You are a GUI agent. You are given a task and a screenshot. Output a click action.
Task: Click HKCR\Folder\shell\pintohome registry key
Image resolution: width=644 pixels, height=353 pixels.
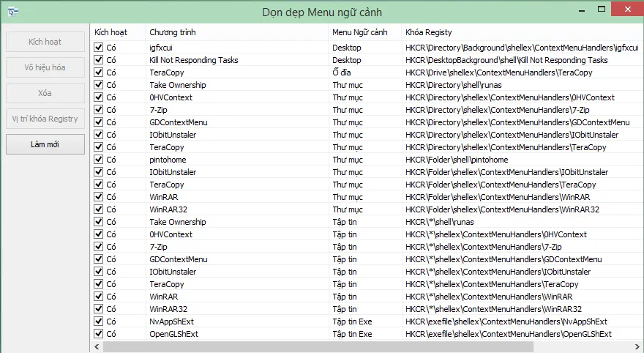click(457, 160)
